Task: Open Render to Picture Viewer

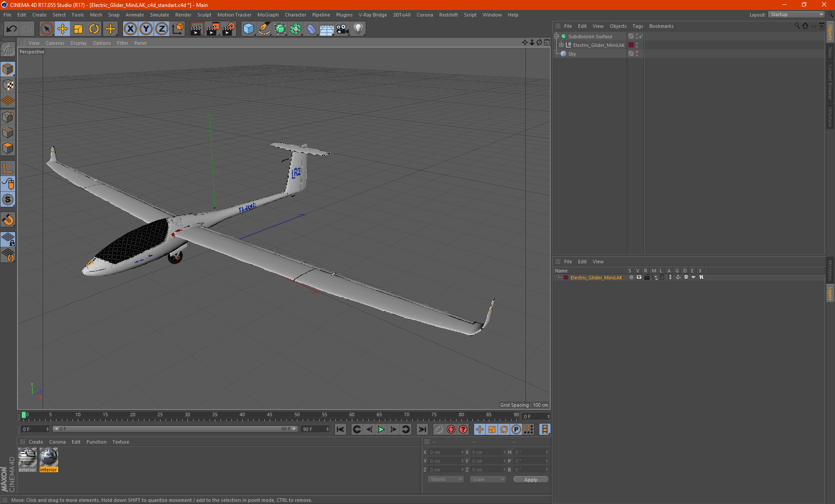Action: point(213,29)
